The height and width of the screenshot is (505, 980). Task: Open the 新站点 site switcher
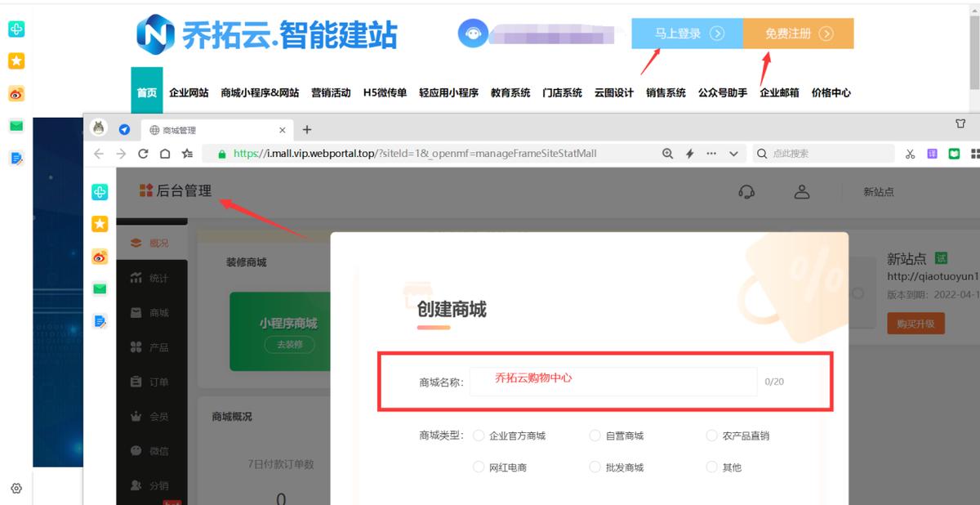tap(879, 191)
